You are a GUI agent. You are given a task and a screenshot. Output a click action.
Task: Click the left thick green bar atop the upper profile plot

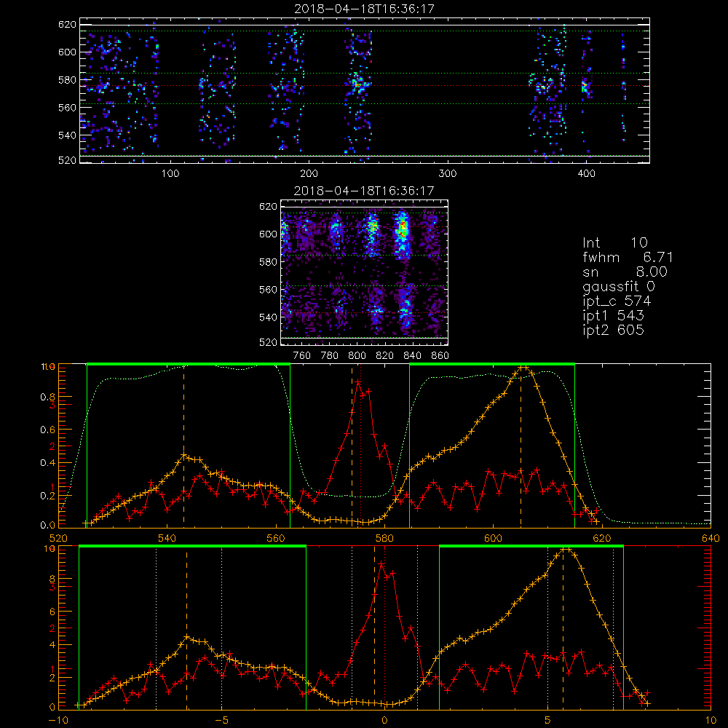189,365
